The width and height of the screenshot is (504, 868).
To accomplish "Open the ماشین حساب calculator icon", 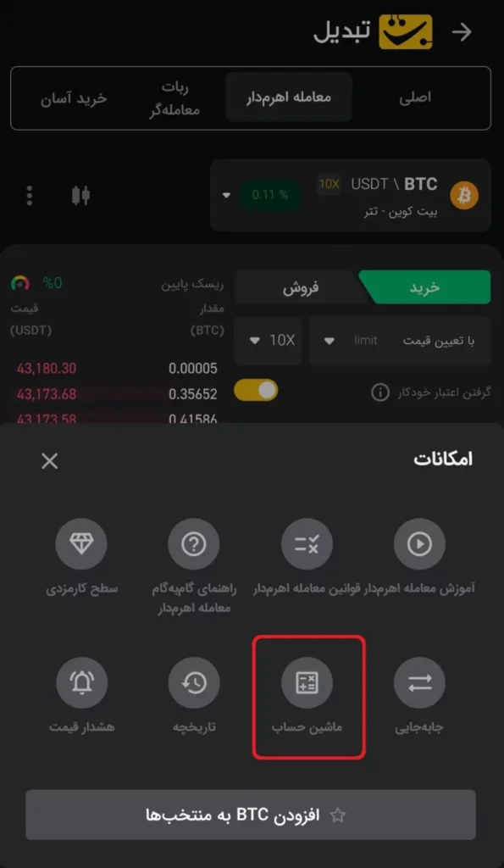I will click(307, 682).
